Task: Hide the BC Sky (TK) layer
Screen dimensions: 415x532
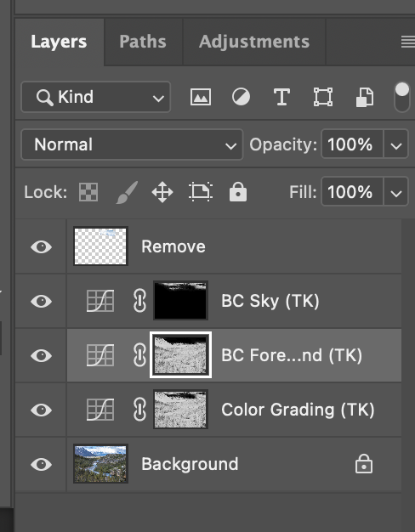Action: pos(41,301)
